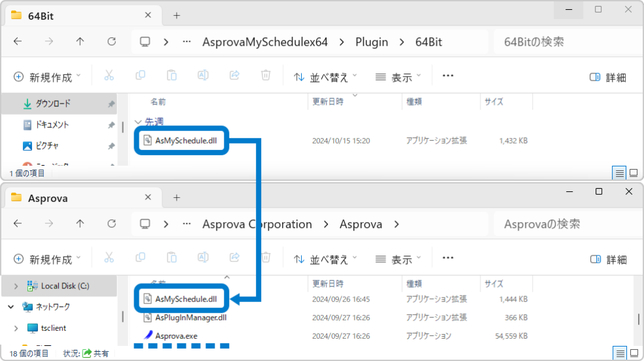Image resolution: width=644 pixels, height=361 pixels.
Task: Expand hidden path ellipsis in Asprova address bar
Action: coord(187,223)
